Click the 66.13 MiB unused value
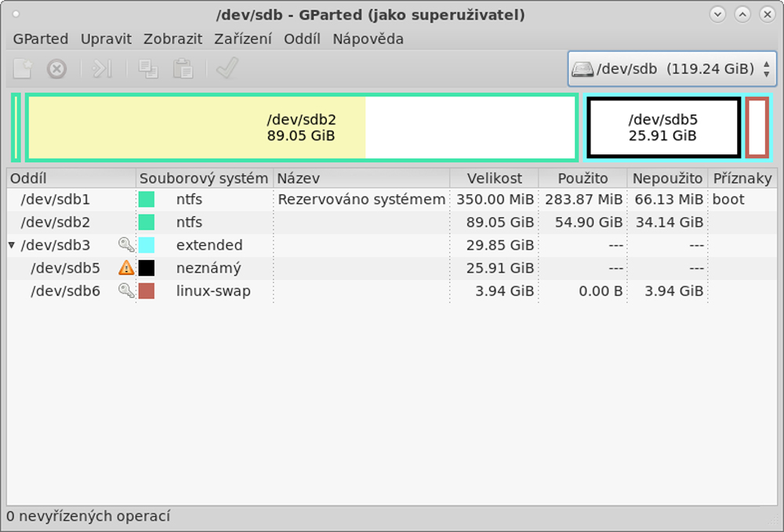Image resolution: width=784 pixels, height=532 pixels. pos(669,199)
